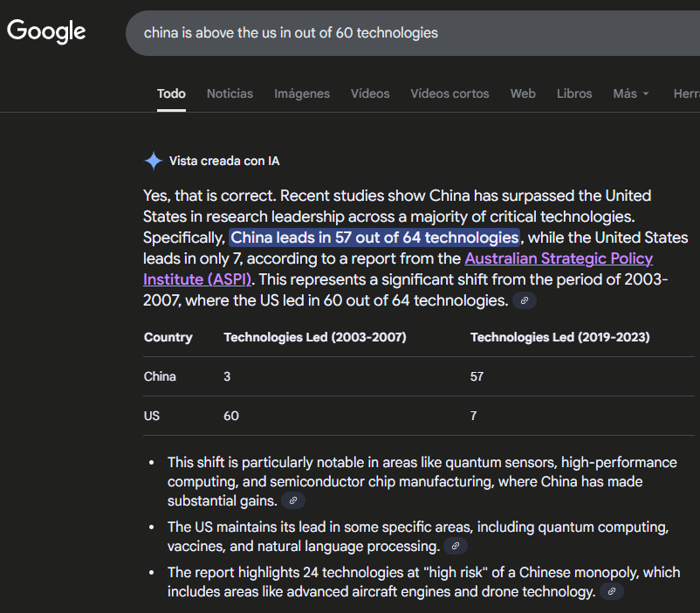
Task: Click bullet text about quantum sensors
Action: pos(422,481)
